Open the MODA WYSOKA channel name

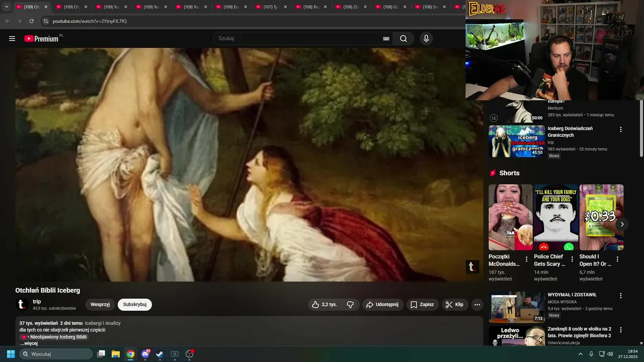562,302
